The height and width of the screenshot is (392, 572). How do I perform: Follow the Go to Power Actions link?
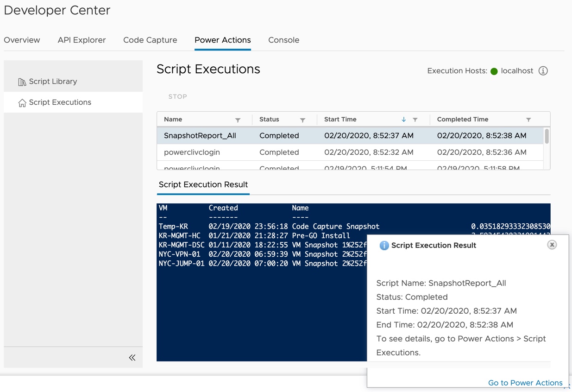525,383
